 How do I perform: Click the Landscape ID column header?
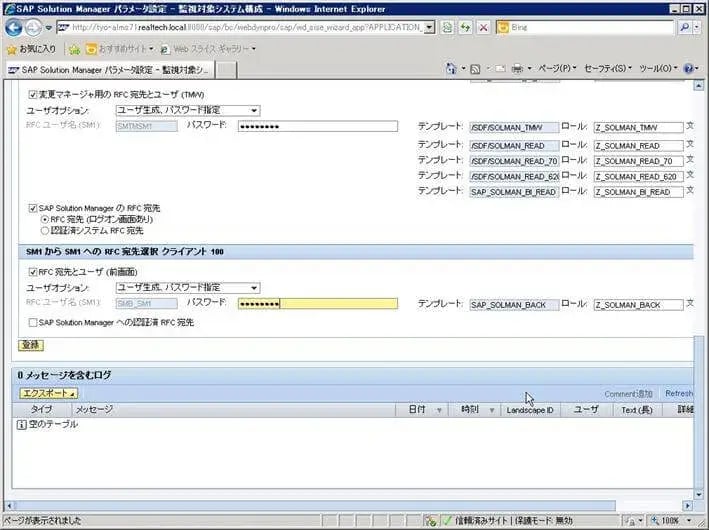(x=530, y=410)
